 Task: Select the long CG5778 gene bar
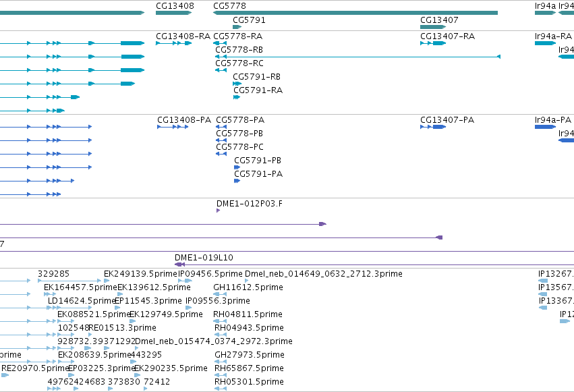coord(355,13)
